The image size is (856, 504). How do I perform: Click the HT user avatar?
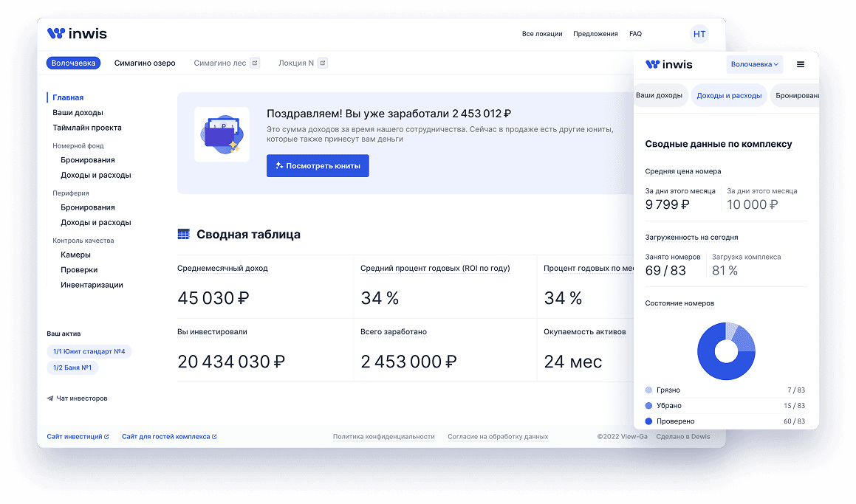(x=699, y=34)
